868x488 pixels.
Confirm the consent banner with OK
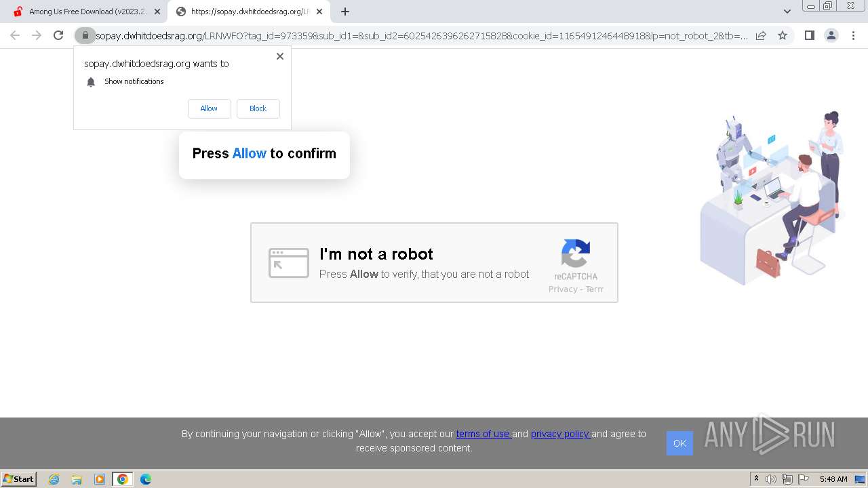(x=679, y=443)
